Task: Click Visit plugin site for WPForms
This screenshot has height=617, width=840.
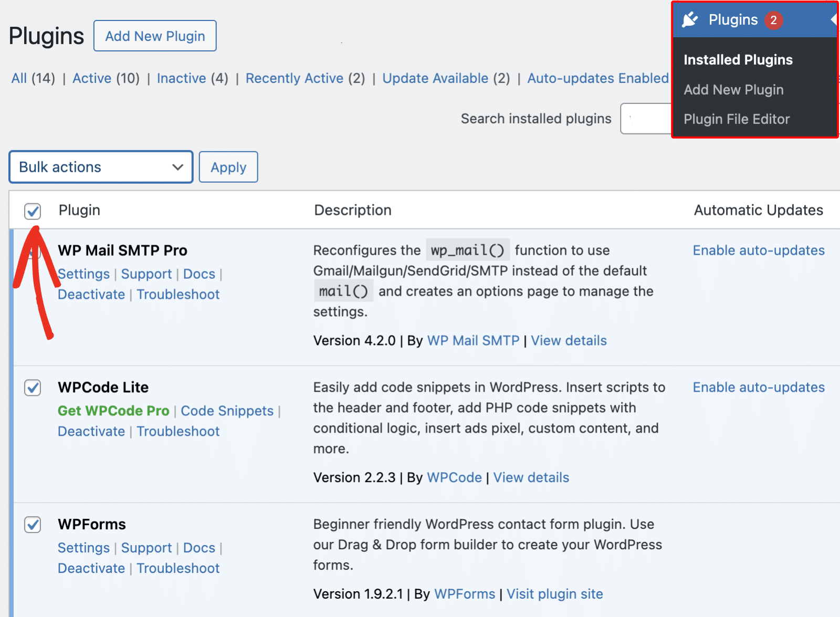Action: point(554,594)
